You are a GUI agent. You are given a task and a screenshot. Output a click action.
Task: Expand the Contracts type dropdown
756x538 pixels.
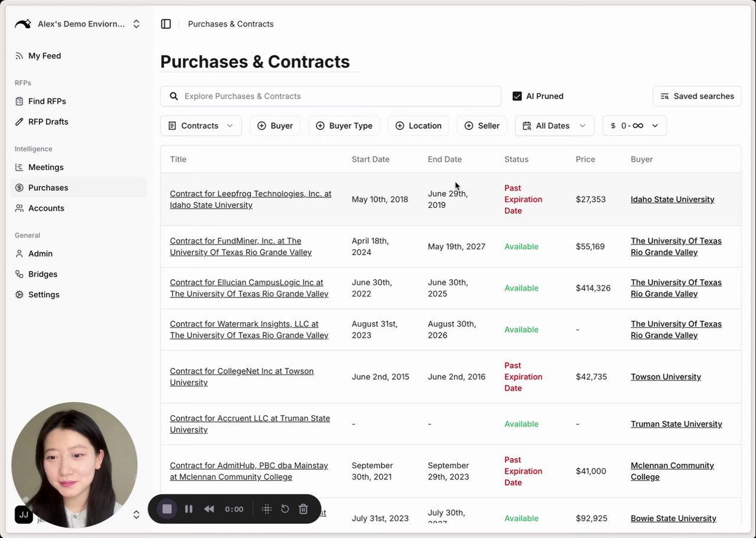click(x=201, y=126)
